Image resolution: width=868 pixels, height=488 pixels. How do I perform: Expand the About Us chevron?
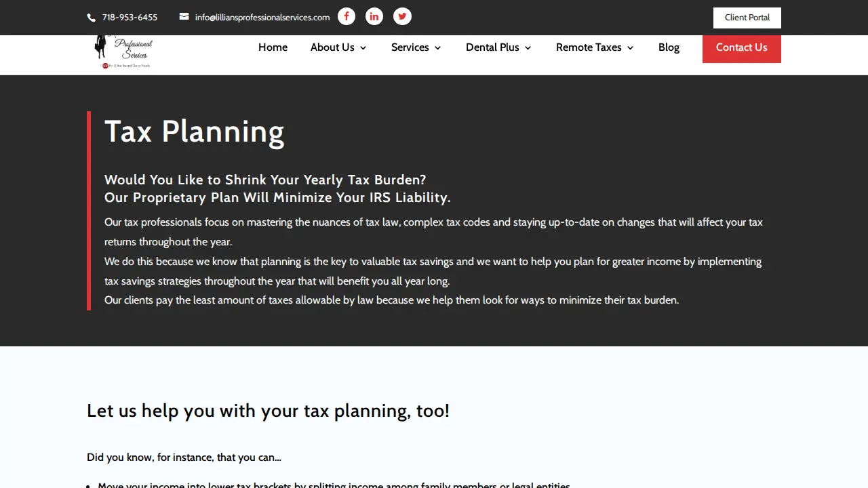coord(363,47)
